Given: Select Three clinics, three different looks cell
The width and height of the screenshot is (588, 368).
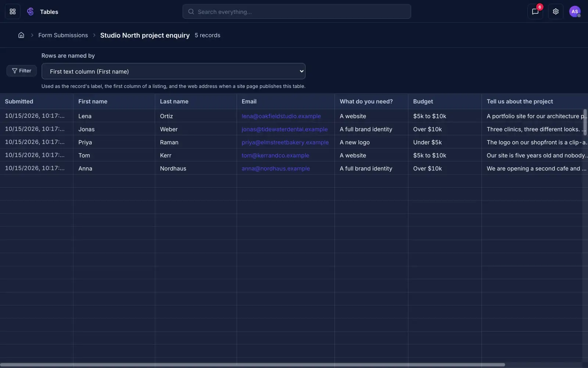Looking at the screenshot, I should coord(535,129).
